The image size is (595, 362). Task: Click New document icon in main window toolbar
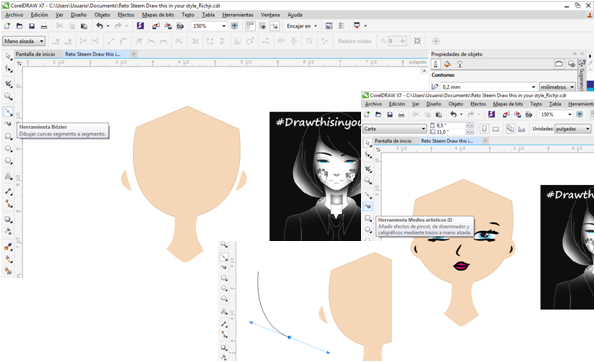[x=7, y=26]
